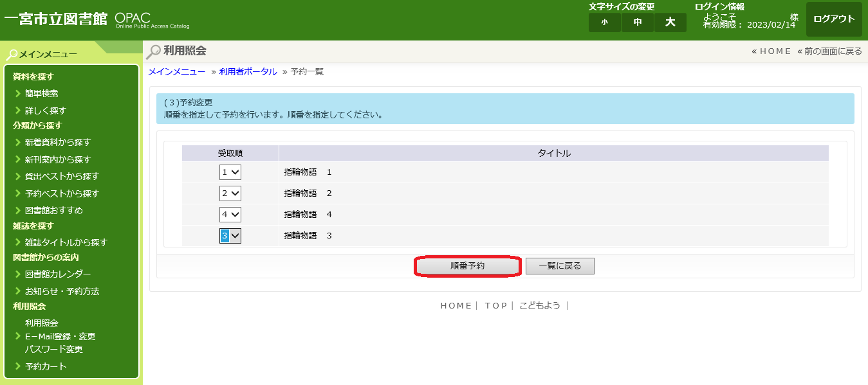The image size is (868, 385).
Task: Click the 有効期限 2023/02/14 text
Action: coord(749,25)
